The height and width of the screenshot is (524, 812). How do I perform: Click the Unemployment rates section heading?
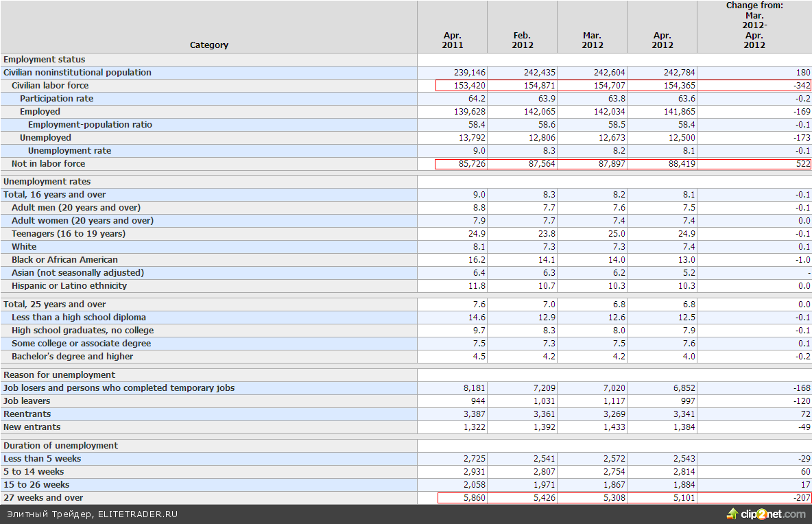click(x=47, y=182)
